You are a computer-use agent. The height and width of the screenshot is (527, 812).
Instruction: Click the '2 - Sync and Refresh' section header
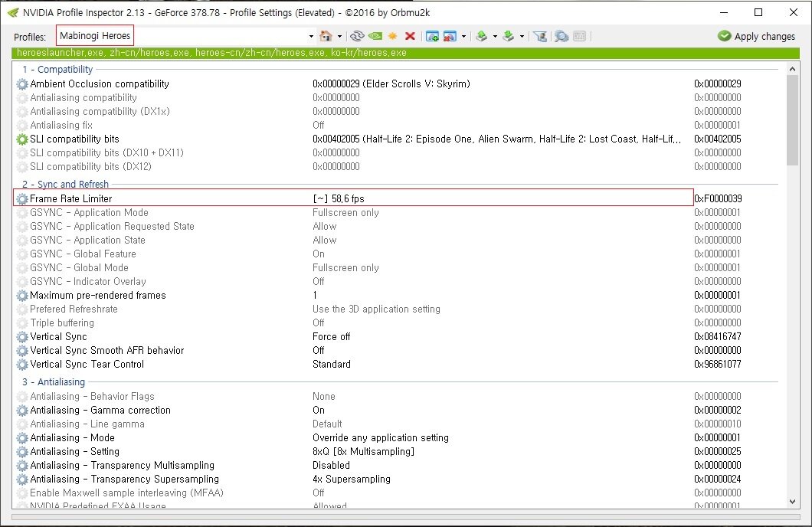pyautogui.click(x=65, y=185)
